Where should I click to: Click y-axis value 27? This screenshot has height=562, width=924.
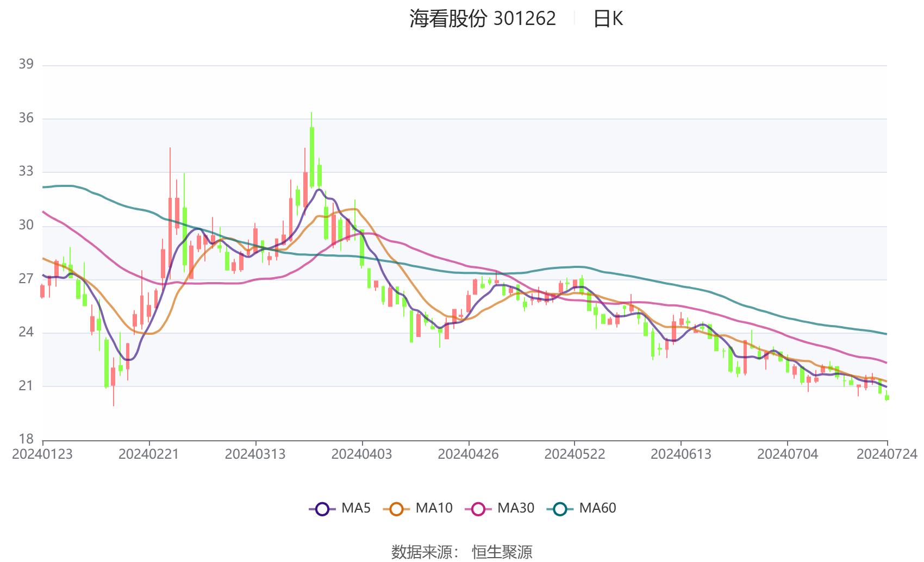tap(26, 279)
